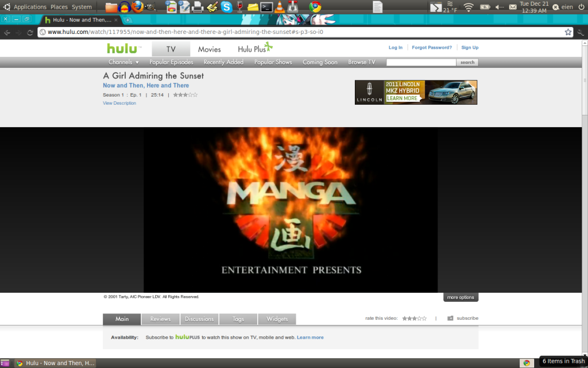Launch Skype from the top panel
The height and width of the screenshot is (368, 588).
click(226, 7)
